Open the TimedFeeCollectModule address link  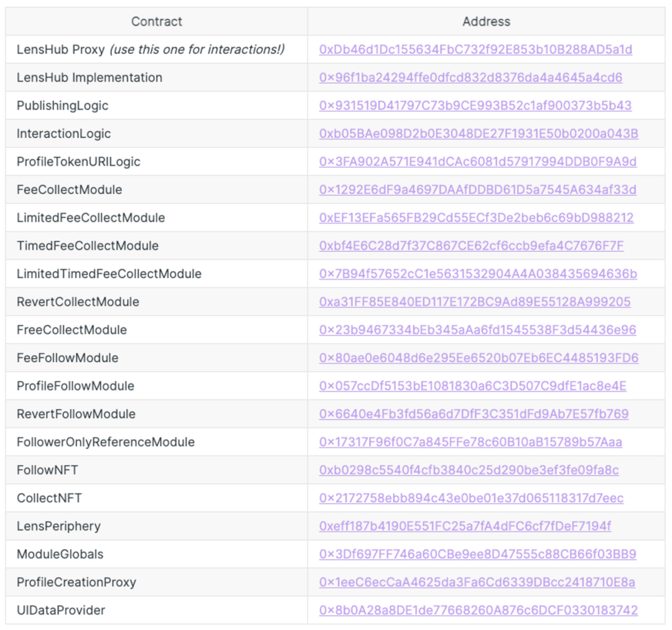(x=471, y=246)
